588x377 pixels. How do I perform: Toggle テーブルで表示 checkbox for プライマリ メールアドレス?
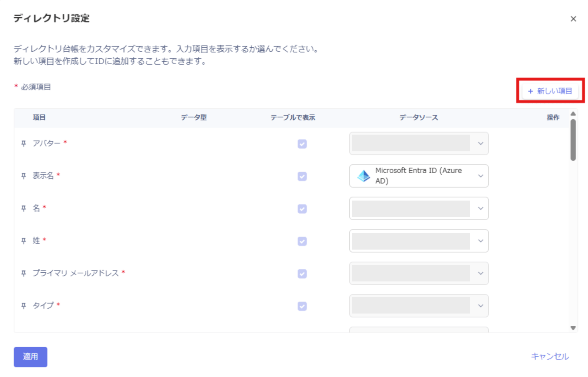(x=302, y=274)
